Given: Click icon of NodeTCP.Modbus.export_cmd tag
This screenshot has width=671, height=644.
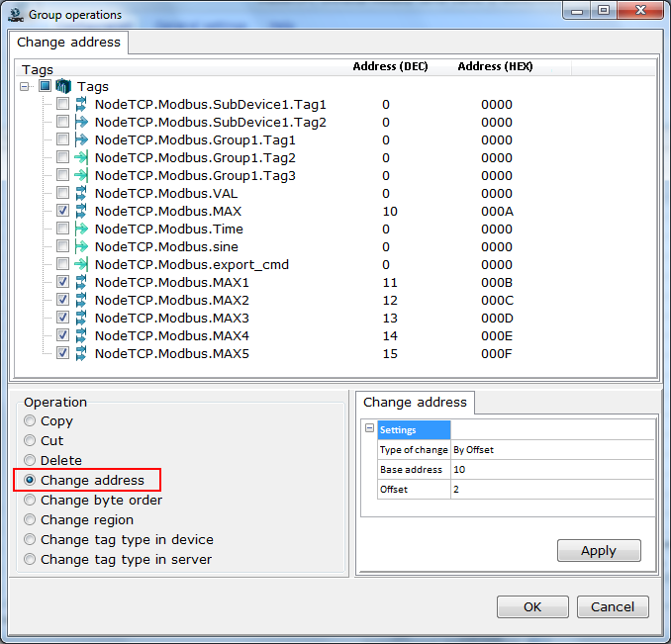Looking at the screenshot, I should click(81, 265).
